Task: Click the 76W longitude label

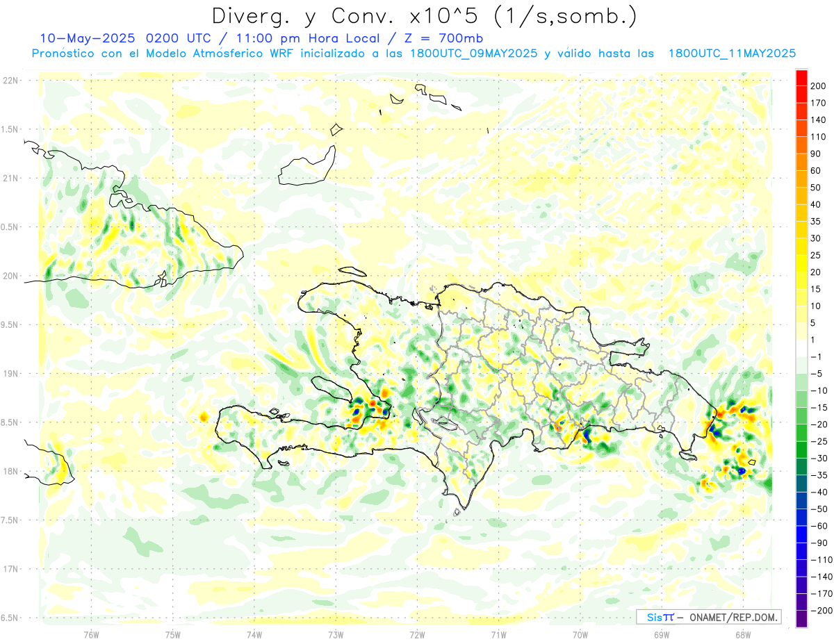Action: click(91, 634)
